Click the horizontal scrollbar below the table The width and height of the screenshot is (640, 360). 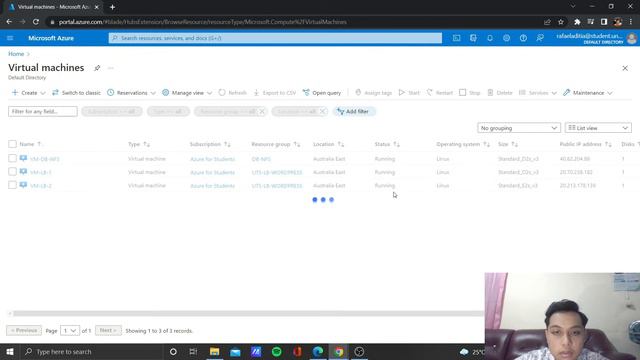[248, 313]
